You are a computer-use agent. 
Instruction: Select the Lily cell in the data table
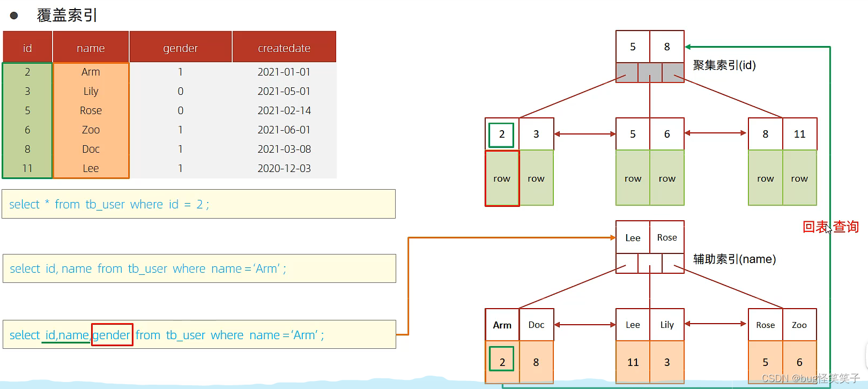coord(91,91)
